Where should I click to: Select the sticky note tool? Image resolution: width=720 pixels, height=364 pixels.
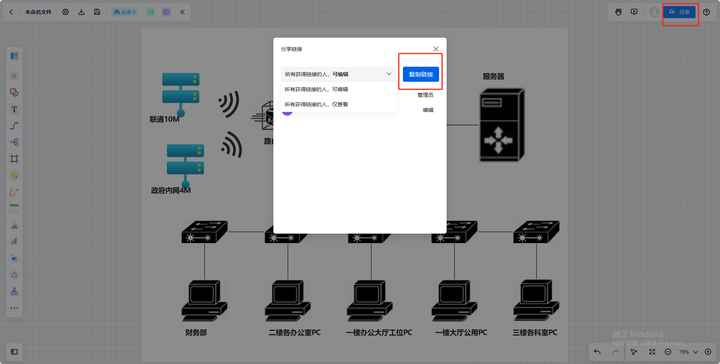[x=14, y=175]
